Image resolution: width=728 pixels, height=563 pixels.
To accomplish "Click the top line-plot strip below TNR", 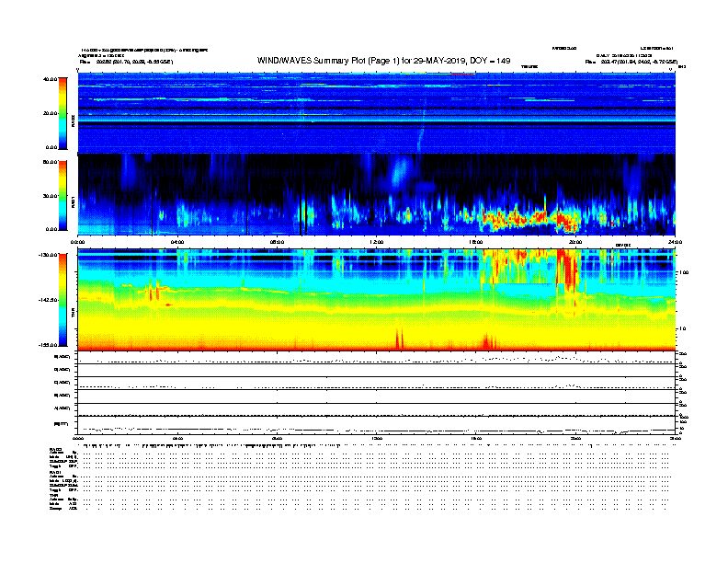I will click(377, 358).
